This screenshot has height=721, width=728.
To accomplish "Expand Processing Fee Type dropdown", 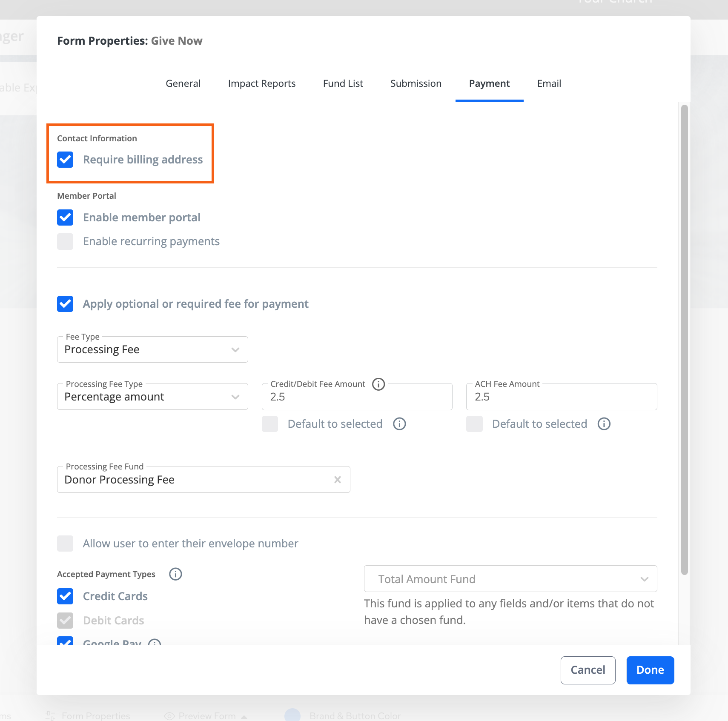I will point(152,397).
